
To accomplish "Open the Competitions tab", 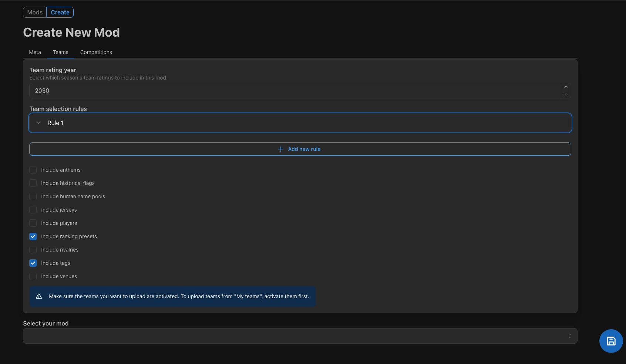I will click(x=96, y=52).
